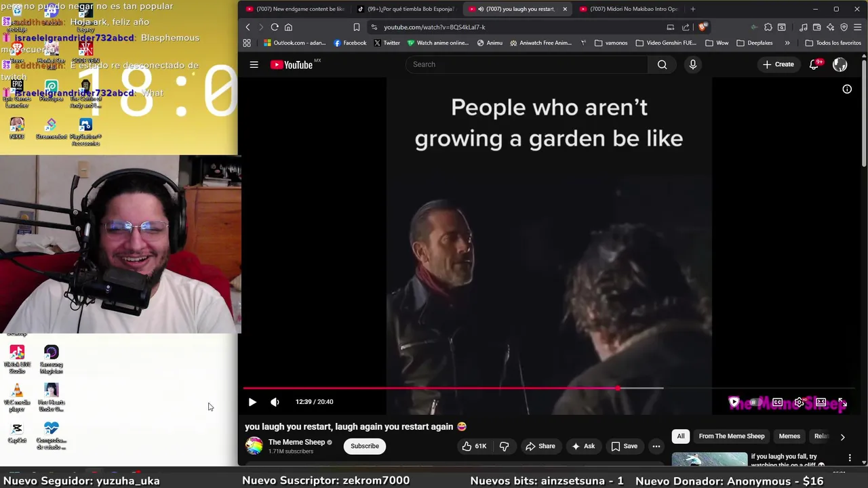Expand the vamonos bookmark folder
Screen dimensions: 868x488
pyautogui.click(x=611, y=43)
